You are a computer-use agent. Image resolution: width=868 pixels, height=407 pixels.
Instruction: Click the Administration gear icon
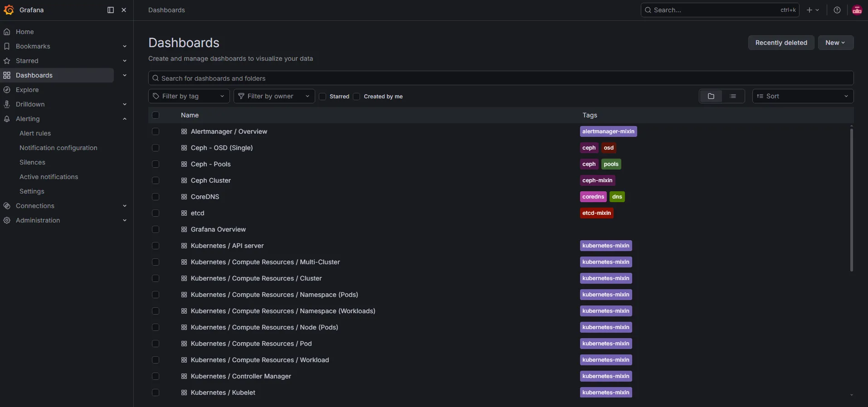click(x=7, y=220)
